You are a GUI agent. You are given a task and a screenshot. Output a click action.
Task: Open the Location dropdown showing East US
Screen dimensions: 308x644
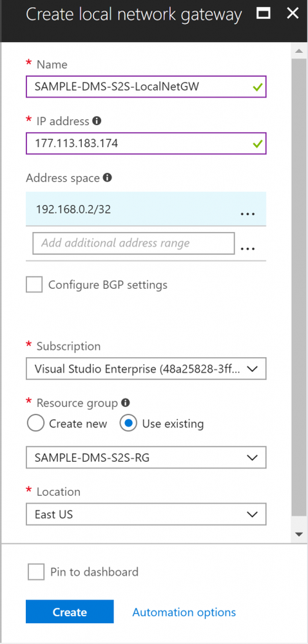coord(146,514)
